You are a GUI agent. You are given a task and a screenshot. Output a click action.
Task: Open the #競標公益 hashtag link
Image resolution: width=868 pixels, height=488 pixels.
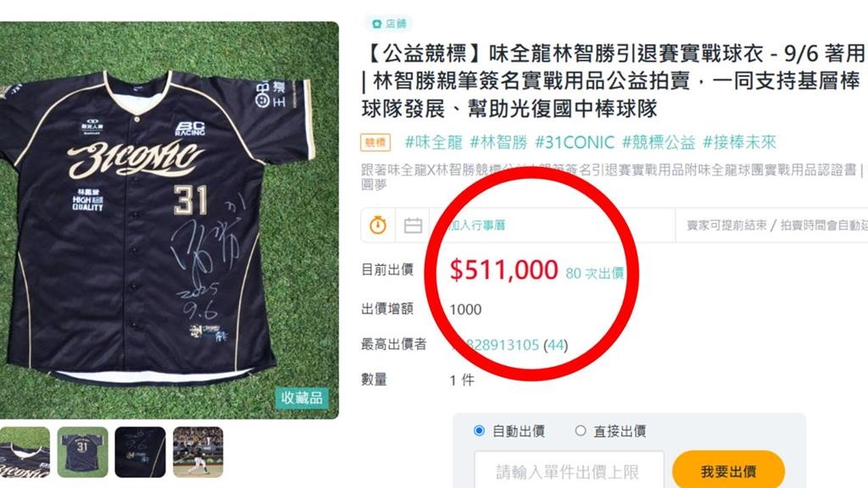tap(659, 142)
